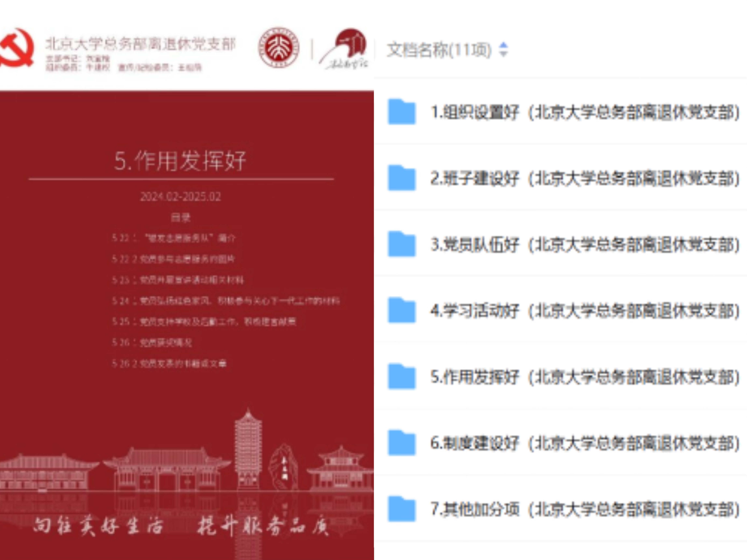Select contents entry 党员支持学校及后勤工作
The height and width of the screenshot is (560, 747).
(204, 321)
